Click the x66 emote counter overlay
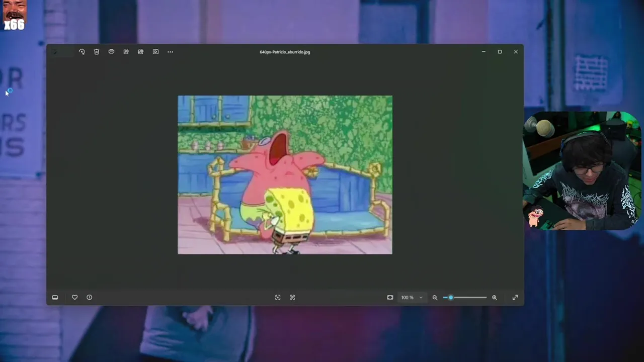The height and width of the screenshot is (362, 644). (x=14, y=15)
